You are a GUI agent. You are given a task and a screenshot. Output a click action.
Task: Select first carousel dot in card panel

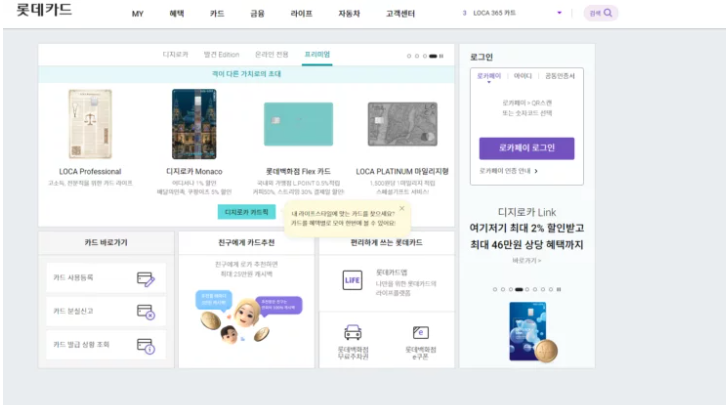tap(409, 56)
